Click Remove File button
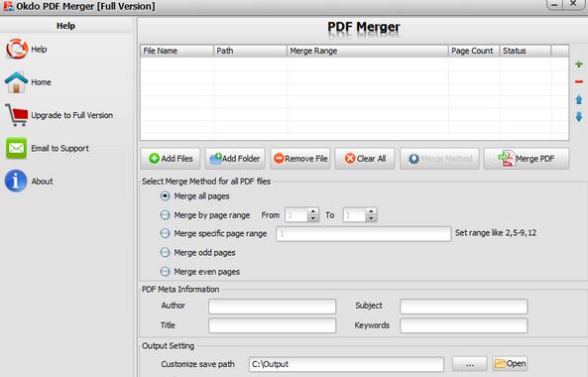 [300, 159]
